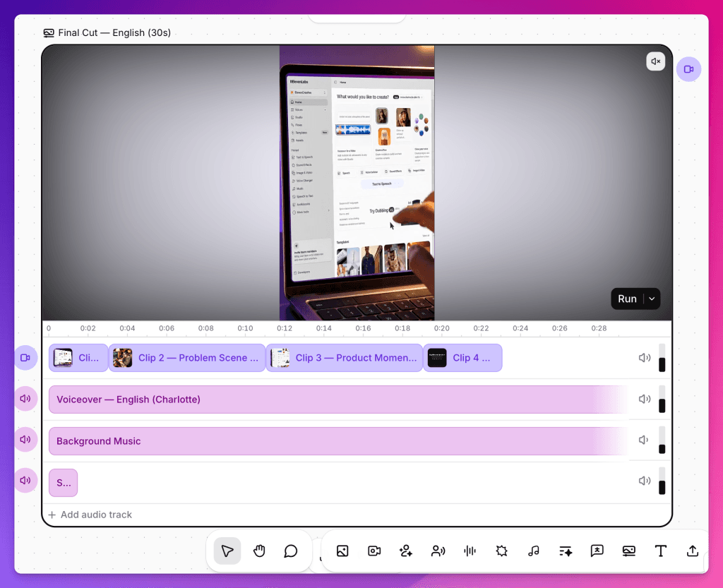The image size is (723, 588).
Task: Click the 0:10 mark on ruler
Action: pyautogui.click(x=245, y=328)
